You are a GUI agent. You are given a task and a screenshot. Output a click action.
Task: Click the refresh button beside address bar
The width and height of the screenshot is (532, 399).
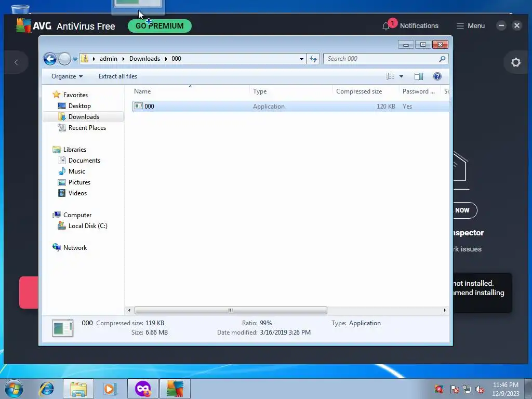[x=313, y=59]
